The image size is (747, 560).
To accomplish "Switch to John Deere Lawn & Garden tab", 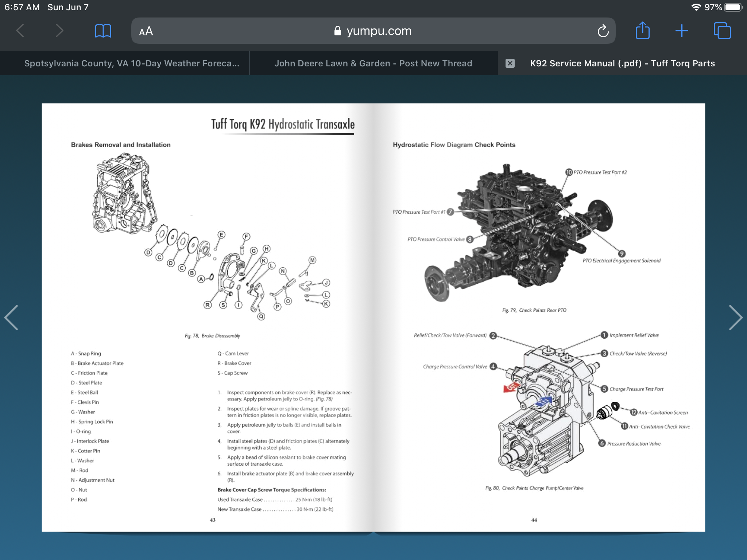I will [373, 63].
